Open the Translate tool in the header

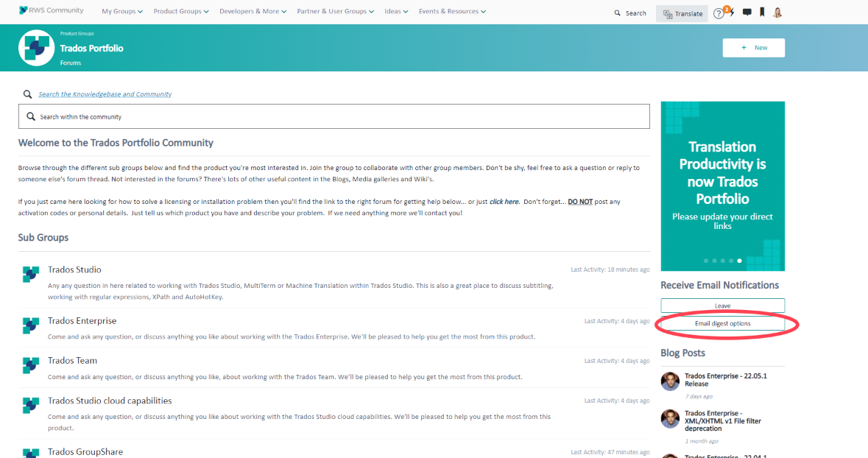click(x=681, y=13)
